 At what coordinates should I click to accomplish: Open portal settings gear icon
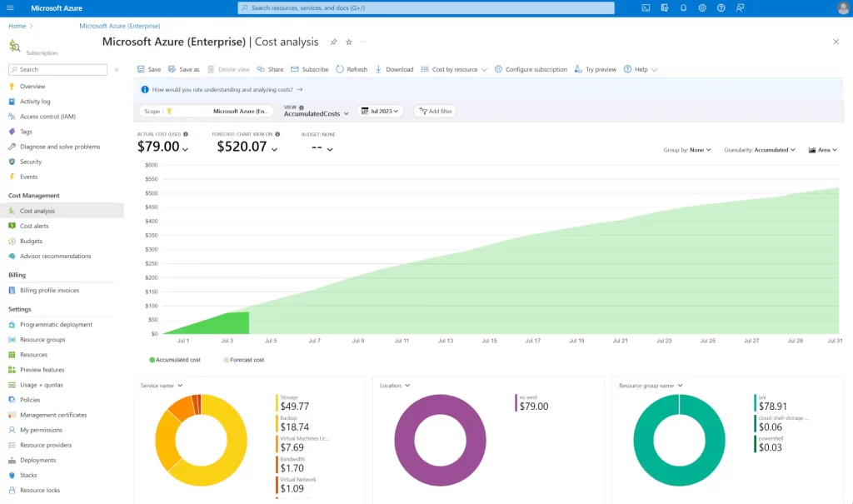point(702,8)
